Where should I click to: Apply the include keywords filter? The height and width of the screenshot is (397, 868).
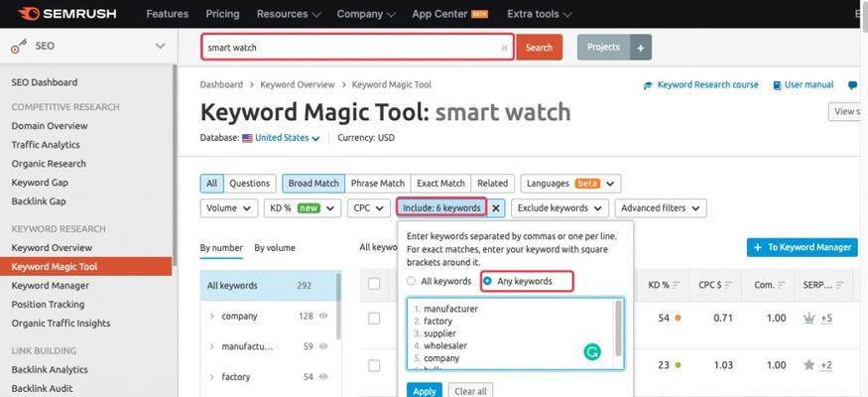(x=425, y=390)
